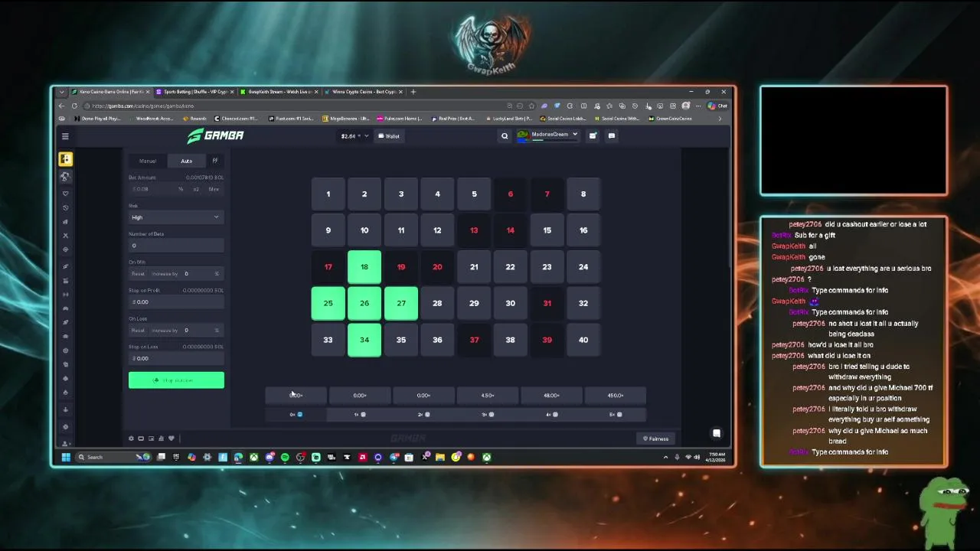Open Spotify in taskbar
This screenshot has width=980, height=551.
(x=285, y=457)
